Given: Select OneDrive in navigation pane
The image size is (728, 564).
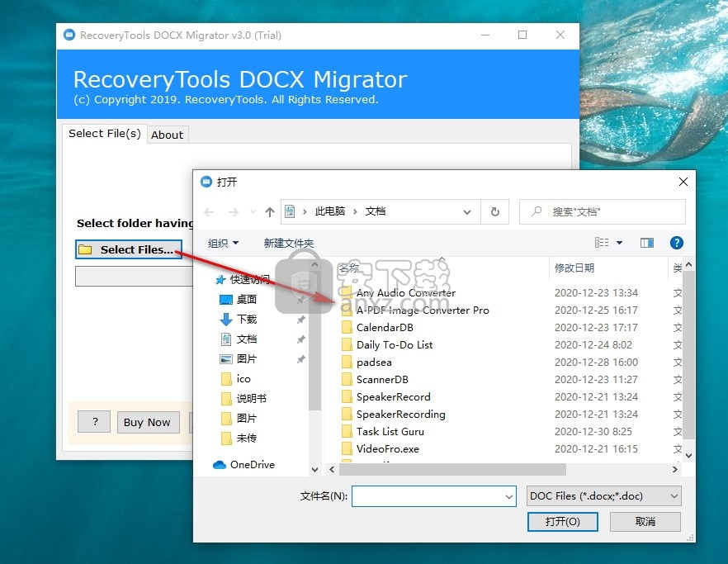Looking at the screenshot, I should (252, 465).
